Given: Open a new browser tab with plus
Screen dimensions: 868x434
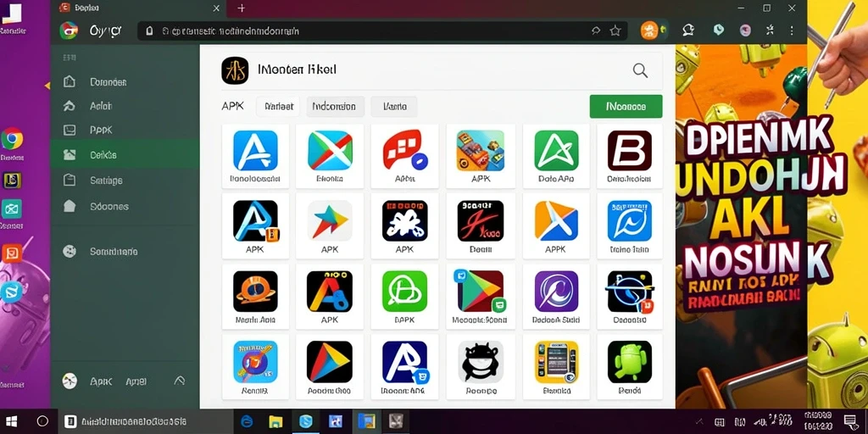Looking at the screenshot, I should point(242,8).
